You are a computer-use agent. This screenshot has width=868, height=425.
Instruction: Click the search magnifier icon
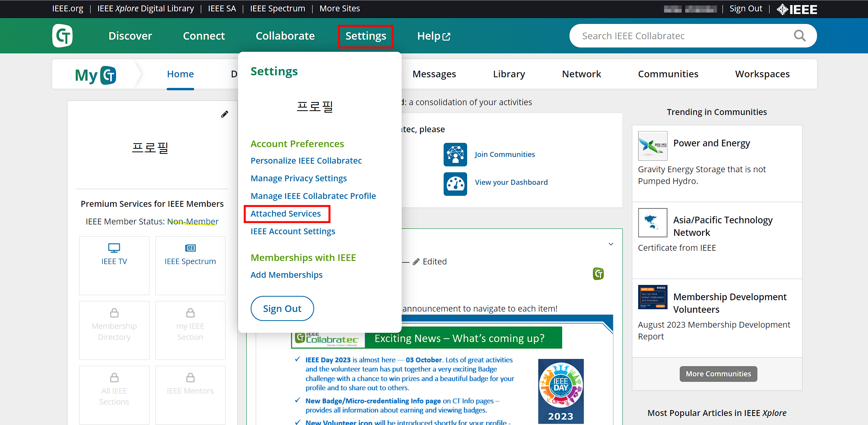tap(800, 36)
